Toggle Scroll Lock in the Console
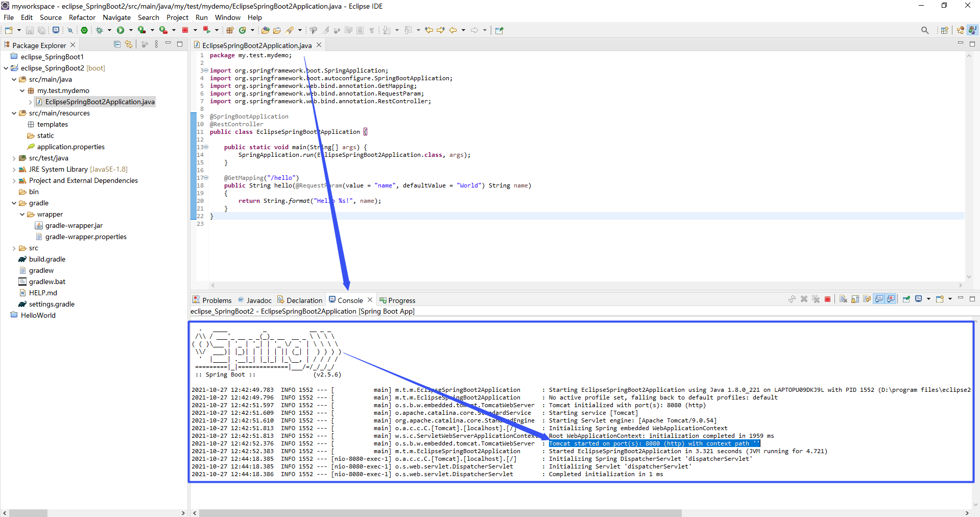Screen dimensions: 980x517 coord(855,299)
